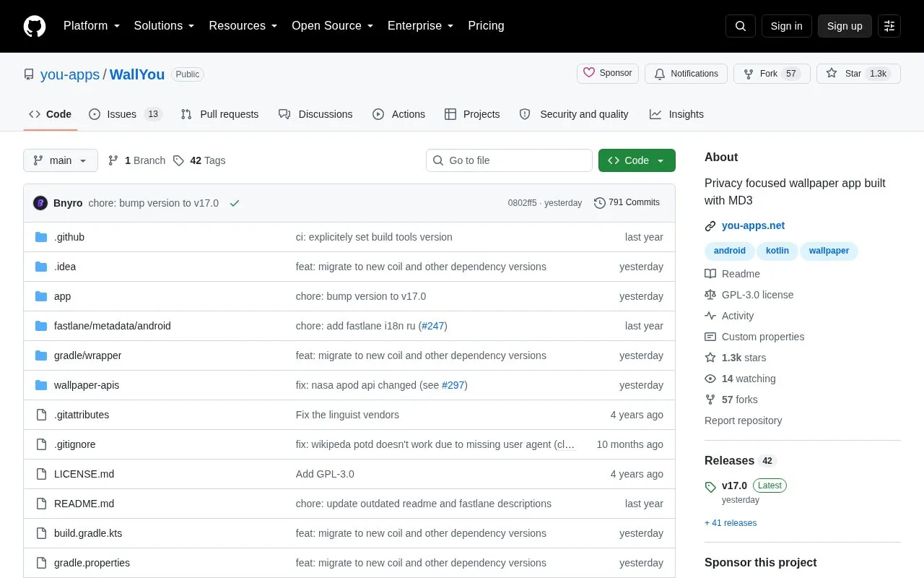This screenshot has width=924, height=578.
Task: Fork the WallYou repository
Action: [772, 74]
